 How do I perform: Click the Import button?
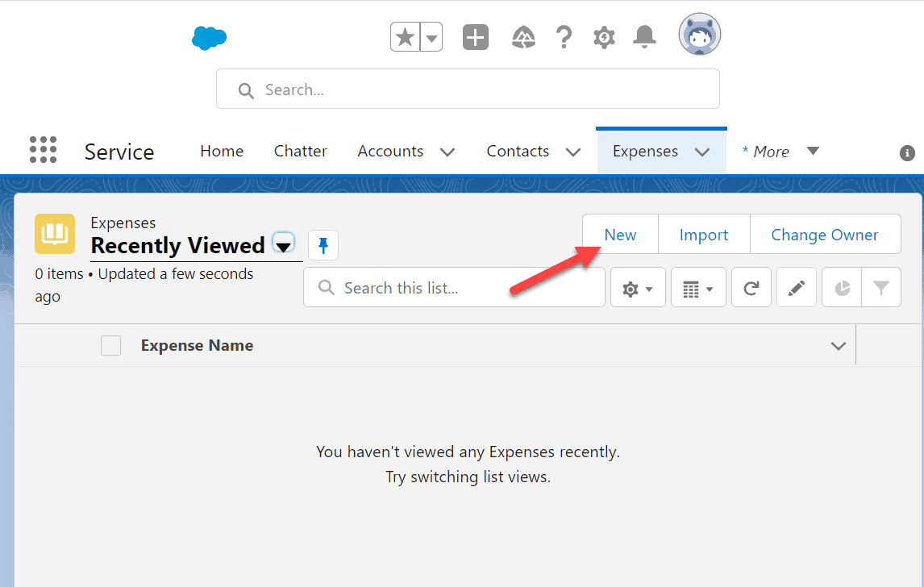point(703,234)
